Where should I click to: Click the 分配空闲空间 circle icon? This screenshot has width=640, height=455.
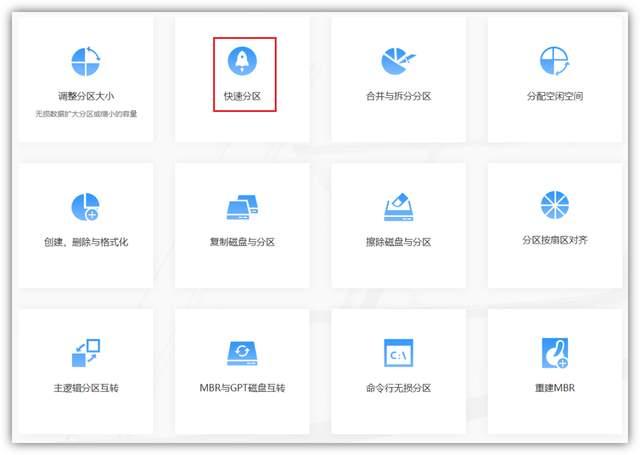click(554, 61)
